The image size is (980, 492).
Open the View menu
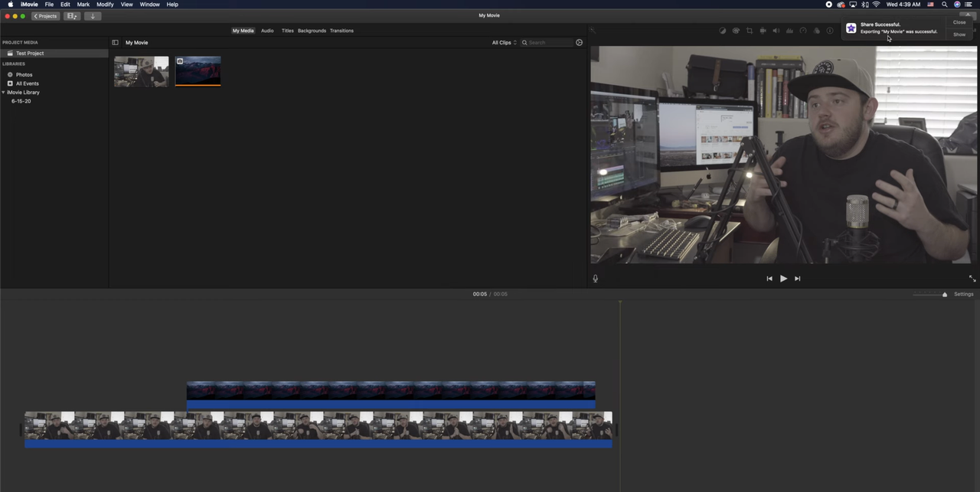(126, 5)
